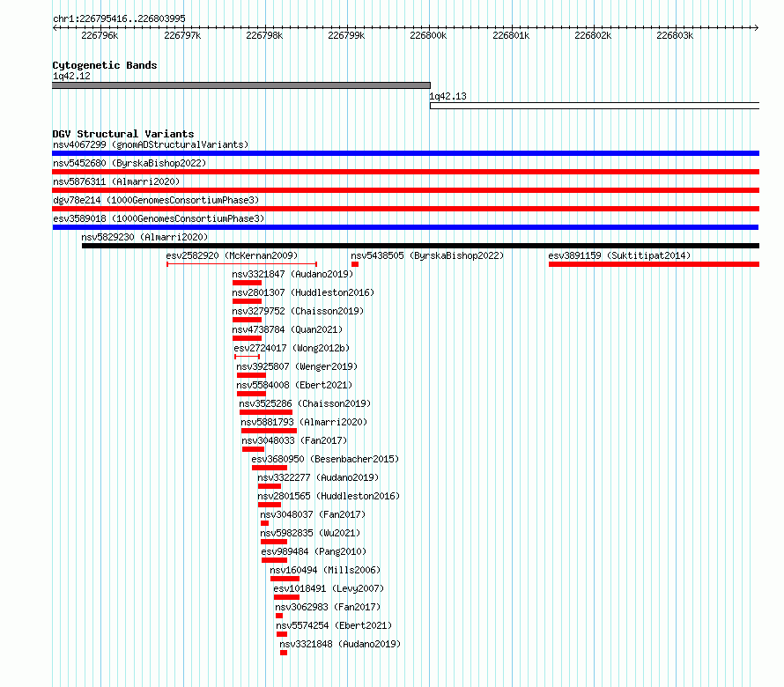This screenshot has width=784, height=687.
Task: Click the red bar under nsv3321847
Action: tap(247, 283)
